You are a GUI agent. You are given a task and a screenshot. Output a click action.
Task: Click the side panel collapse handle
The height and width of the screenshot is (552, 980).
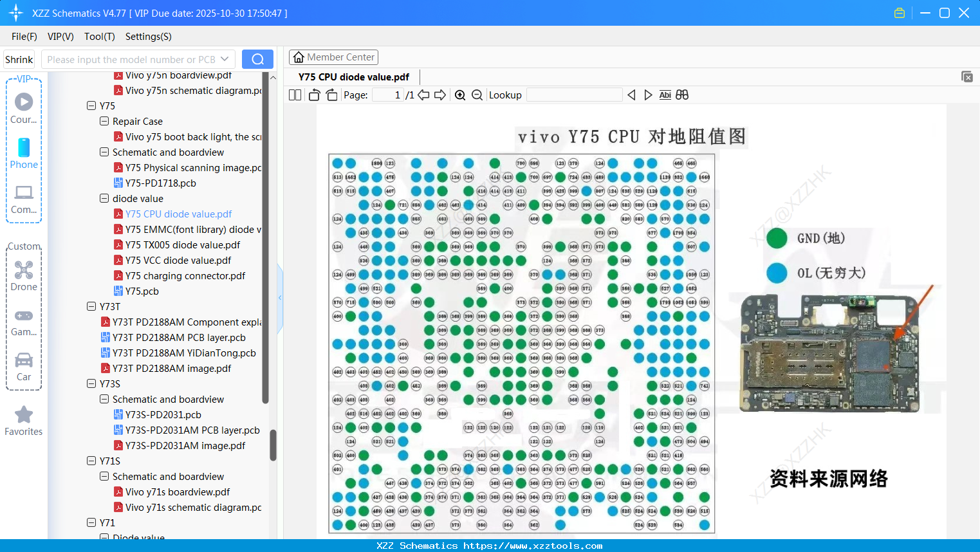point(280,297)
